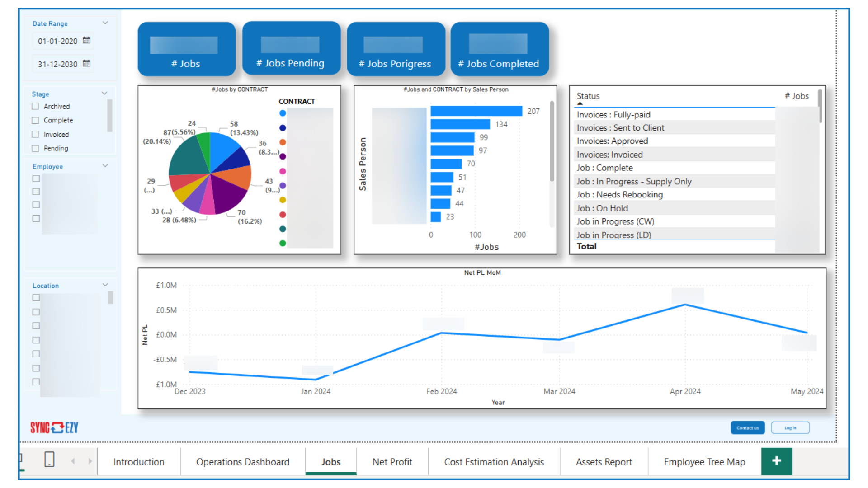Click the blue contract legend dot
868x488 pixels.
pos(283,113)
